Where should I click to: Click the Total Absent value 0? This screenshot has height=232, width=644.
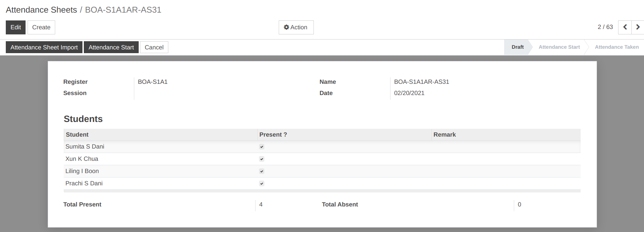pos(519,204)
